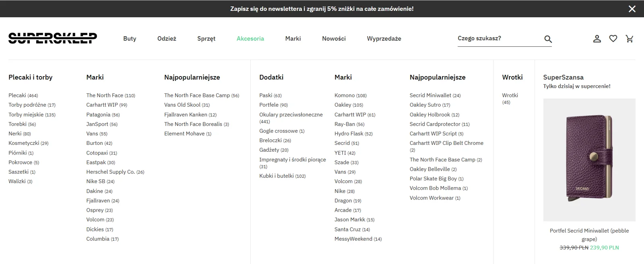This screenshot has width=644, height=264.
Task: Open the user account icon
Action: [x=597, y=39]
